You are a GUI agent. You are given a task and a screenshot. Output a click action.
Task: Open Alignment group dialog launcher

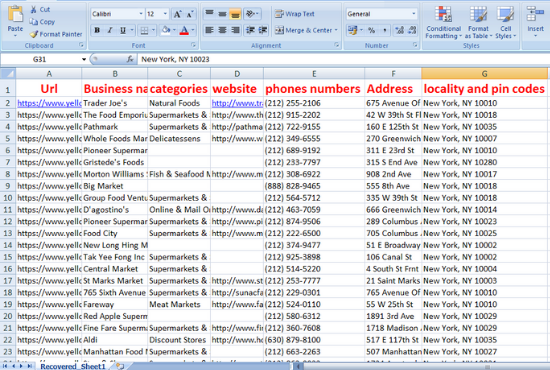[x=336, y=45]
